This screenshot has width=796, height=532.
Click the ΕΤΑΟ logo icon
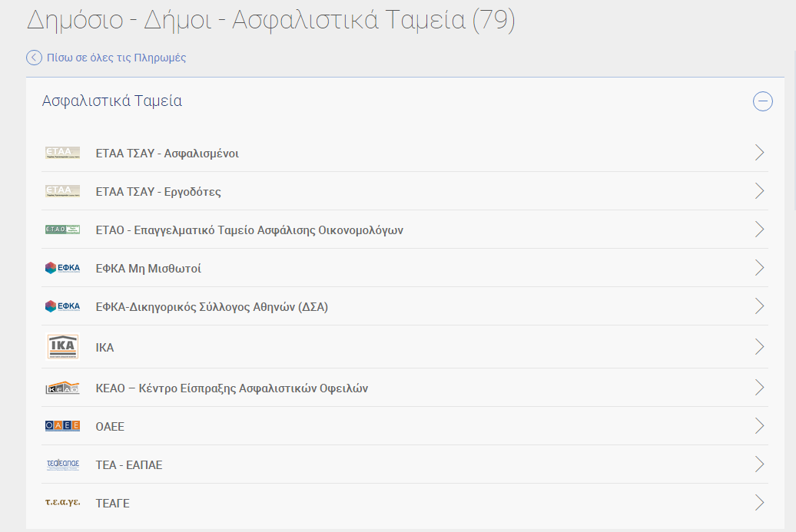62,230
